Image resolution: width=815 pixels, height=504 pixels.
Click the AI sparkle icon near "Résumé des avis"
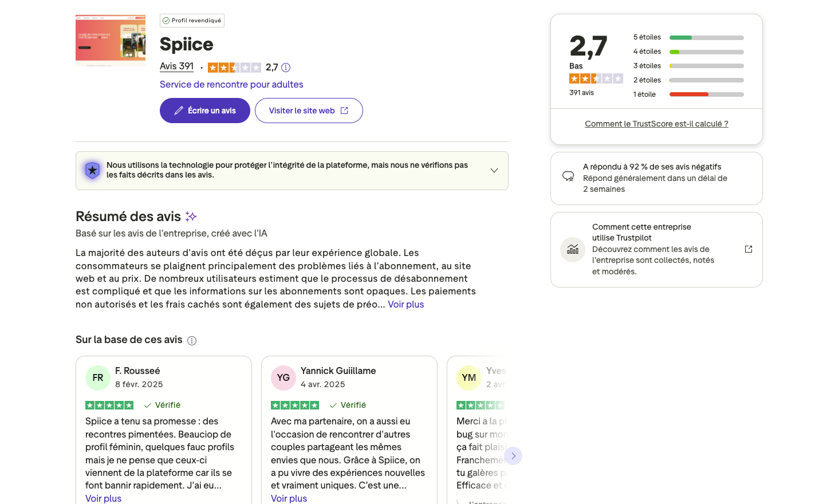[x=190, y=216]
